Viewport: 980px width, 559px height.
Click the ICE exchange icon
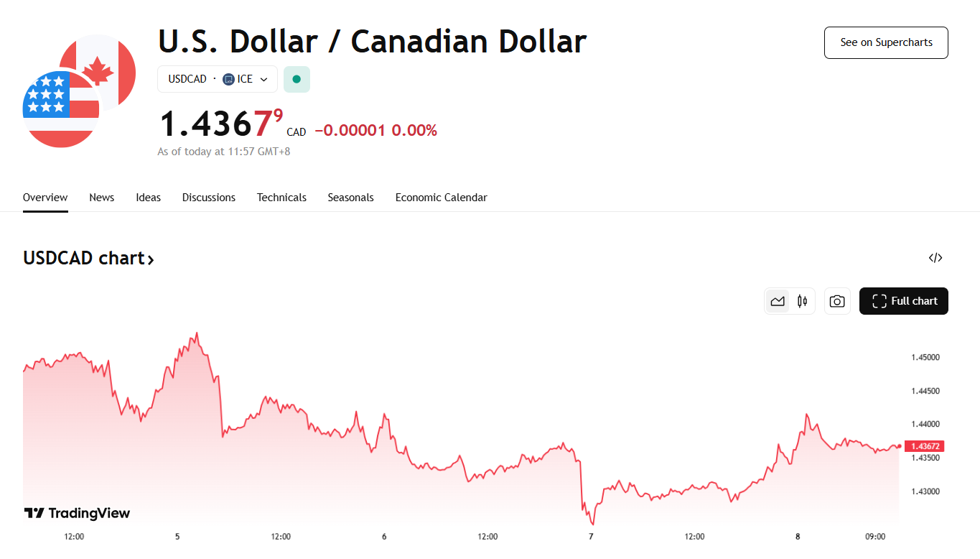(229, 79)
